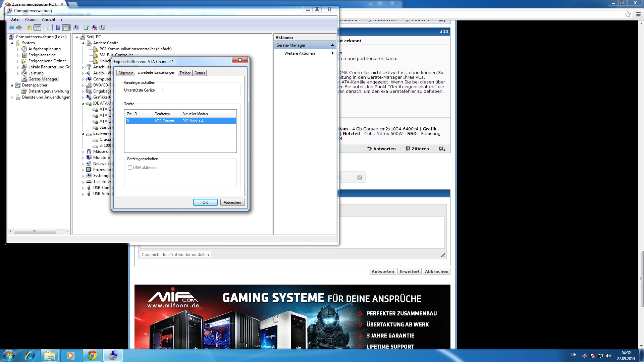644x362 pixels.
Task: Click the blue Back arrow in toolbar
Action: 11,27
